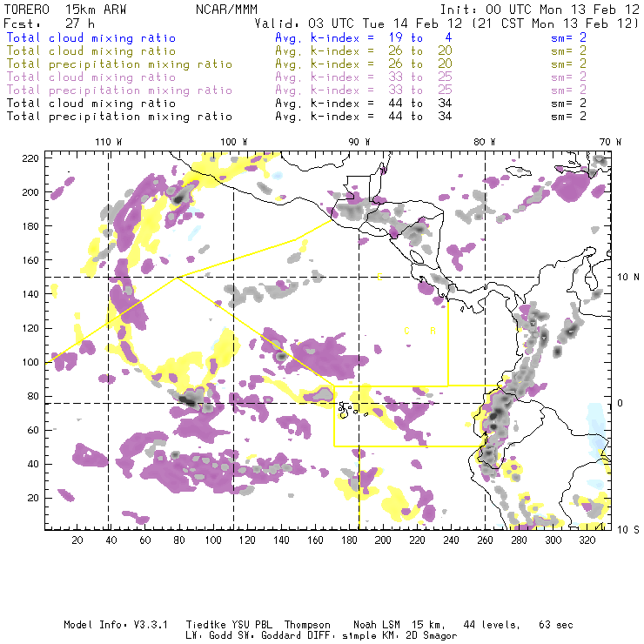Click the "80 W" longitude label
Viewport: 644px width, 644px height.
pos(484,142)
